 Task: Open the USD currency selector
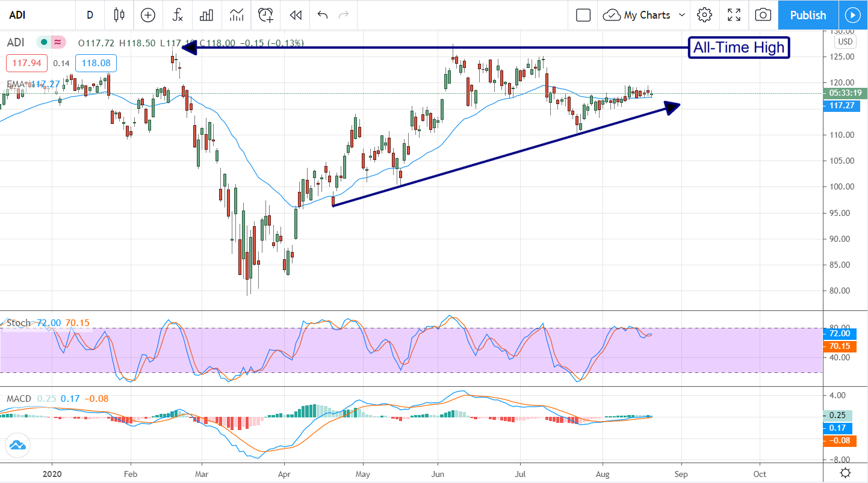tap(845, 42)
